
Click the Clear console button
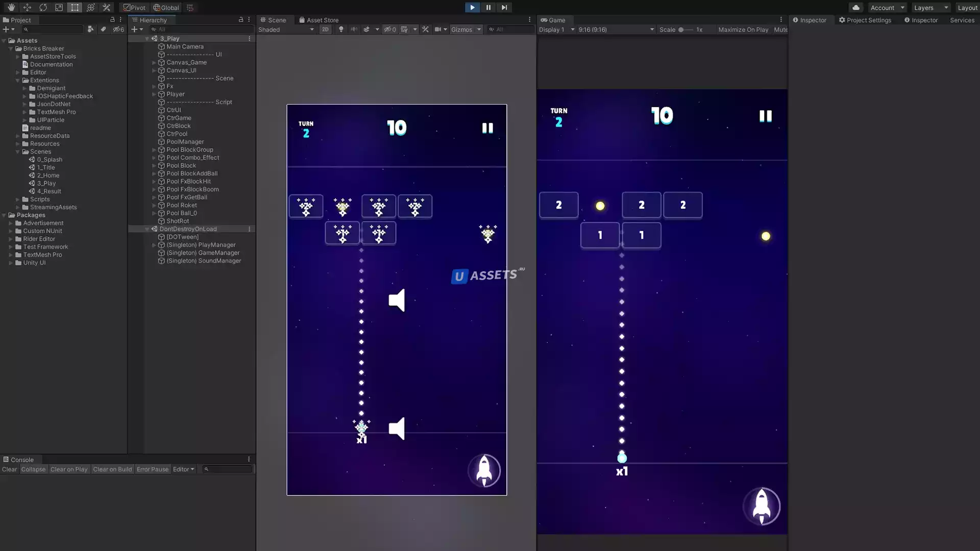[x=9, y=469]
